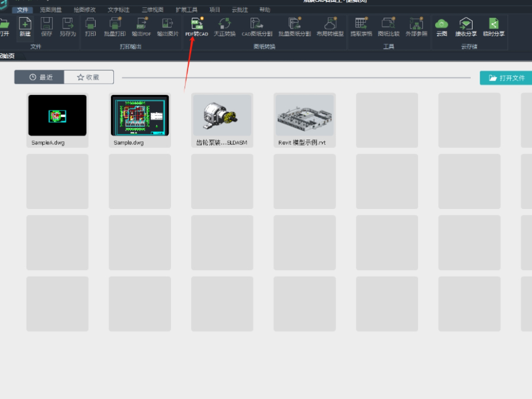
Task: Open the 云图 cloud drawing icon
Action: tap(441, 24)
